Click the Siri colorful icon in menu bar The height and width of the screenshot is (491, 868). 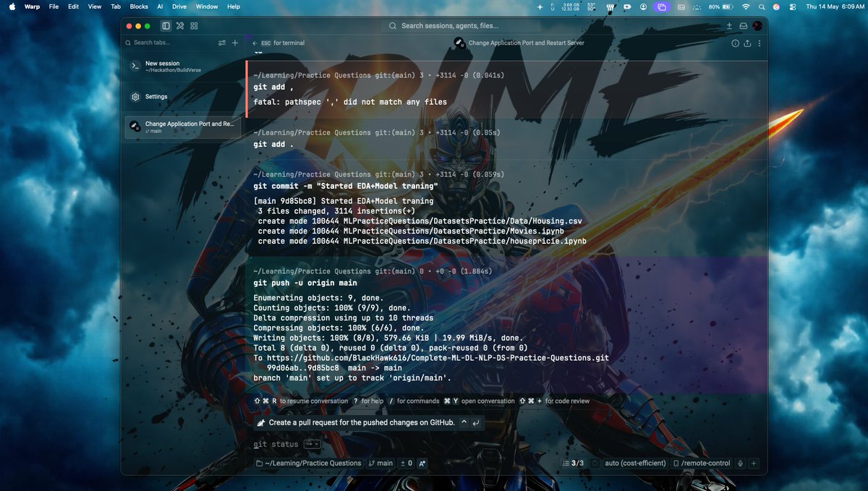point(776,7)
